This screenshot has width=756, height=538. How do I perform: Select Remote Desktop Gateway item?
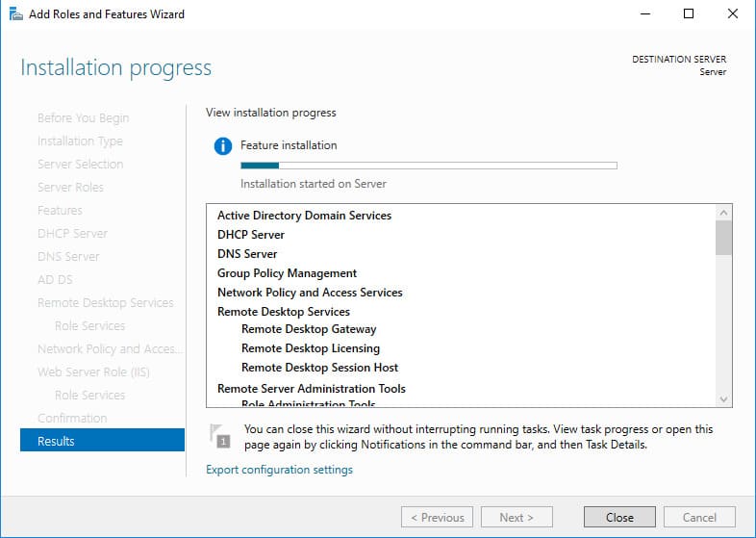[309, 329]
